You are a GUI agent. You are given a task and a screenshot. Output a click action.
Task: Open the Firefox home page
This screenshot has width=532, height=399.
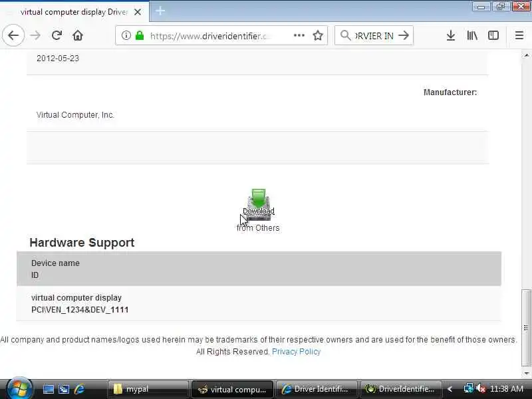[x=78, y=35]
